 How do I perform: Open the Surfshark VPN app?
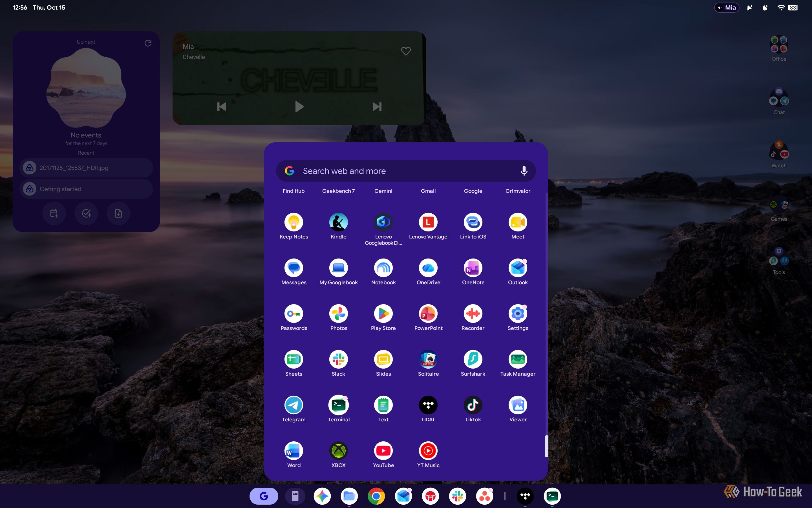pos(473,359)
